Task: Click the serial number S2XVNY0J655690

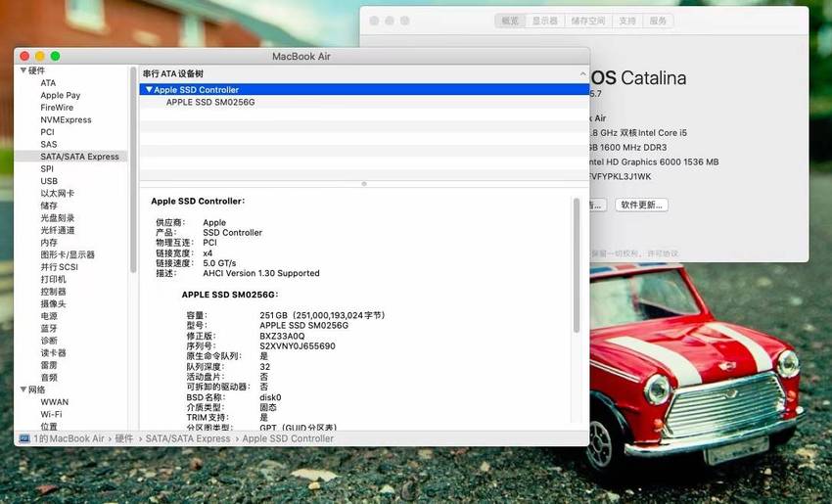Action: [x=298, y=345]
